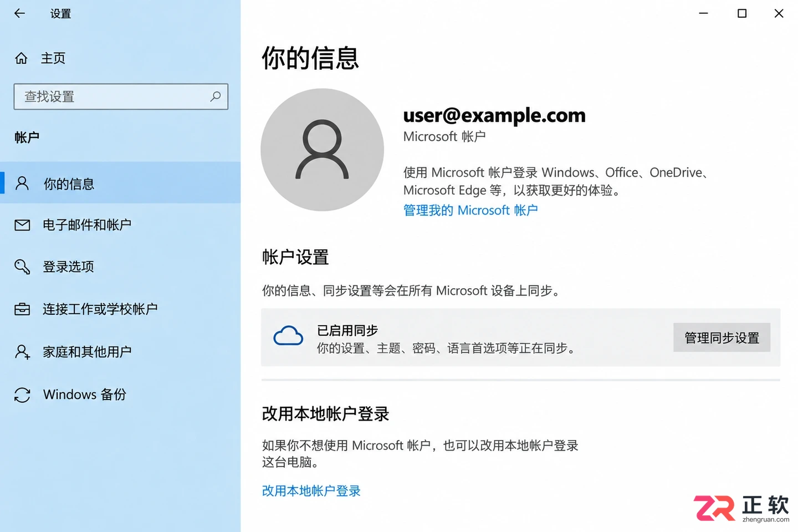Click the search magnifier icon
This screenshot has width=798, height=532.
pos(216,96)
